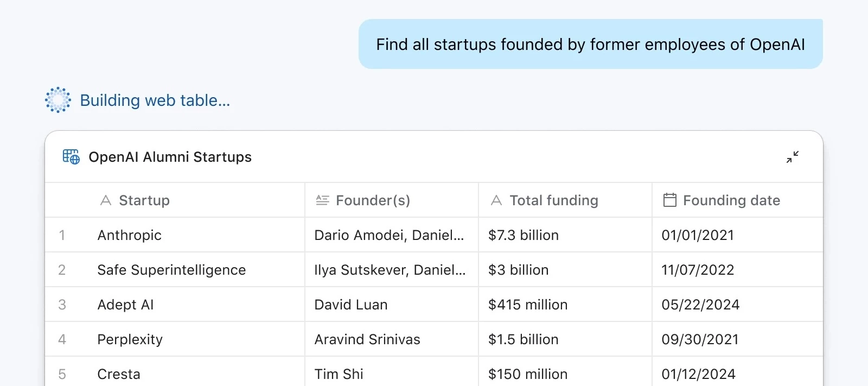
Task: Click the OpenAI Alumni Startups table title
Action: pyautogui.click(x=170, y=157)
